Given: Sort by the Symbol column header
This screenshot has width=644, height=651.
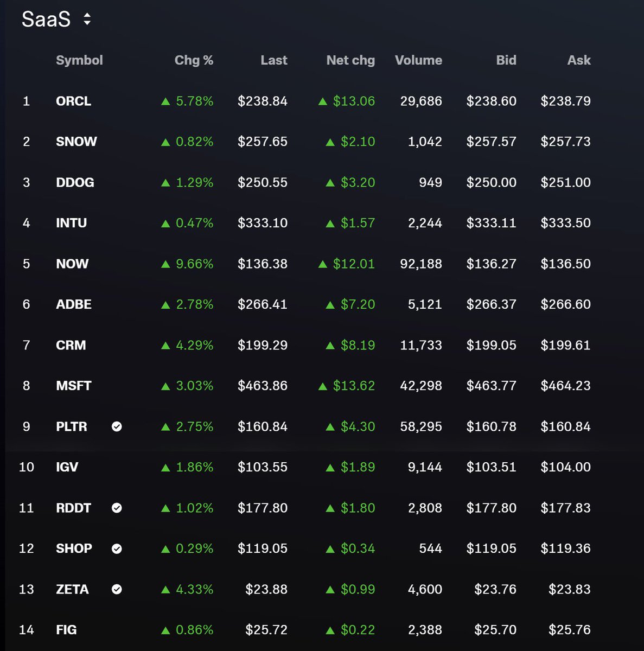Looking at the screenshot, I should 79,60.
